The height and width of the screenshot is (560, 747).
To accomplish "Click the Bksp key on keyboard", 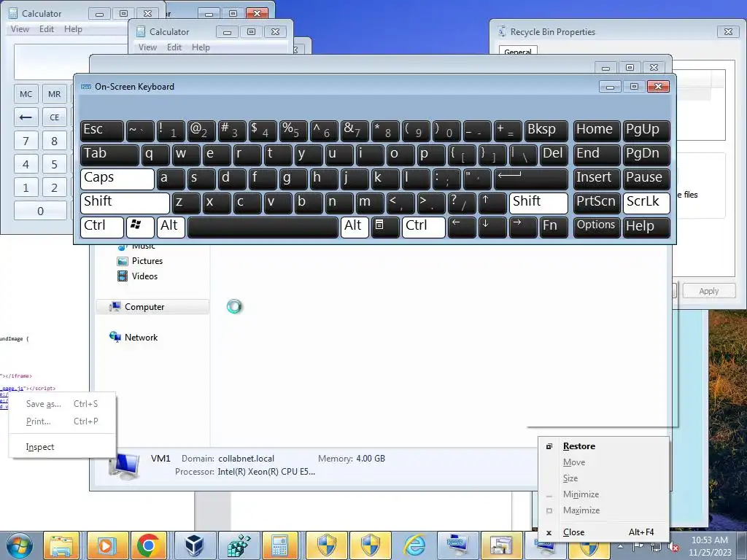I will point(546,131).
